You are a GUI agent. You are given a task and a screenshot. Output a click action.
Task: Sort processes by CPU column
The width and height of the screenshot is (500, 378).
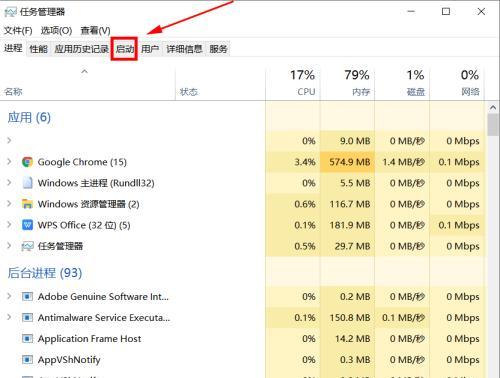pos(293,83)
